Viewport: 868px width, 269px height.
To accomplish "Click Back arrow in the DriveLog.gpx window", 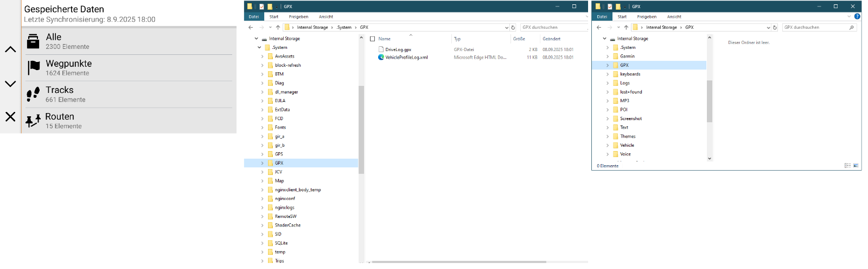I will click(251, 27).
